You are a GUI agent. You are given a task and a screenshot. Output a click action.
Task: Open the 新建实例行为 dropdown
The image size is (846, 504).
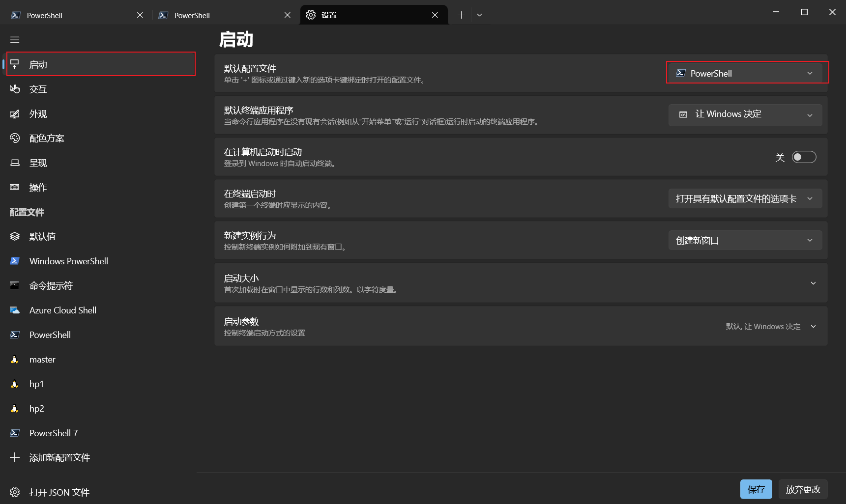point(745,240)
